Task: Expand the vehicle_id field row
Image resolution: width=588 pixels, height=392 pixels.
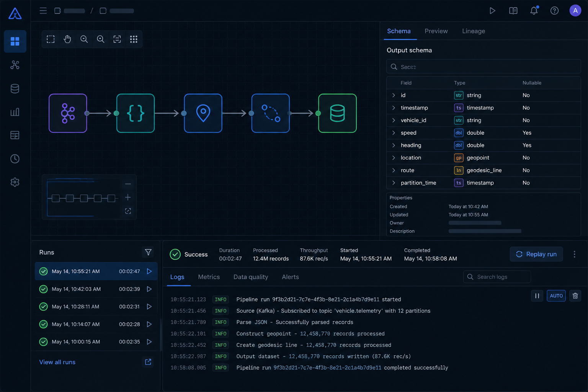Action: coord(394,120)
